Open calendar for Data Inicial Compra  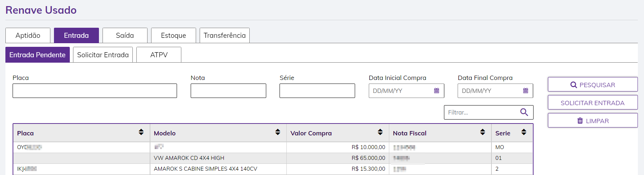pos(436,91)
